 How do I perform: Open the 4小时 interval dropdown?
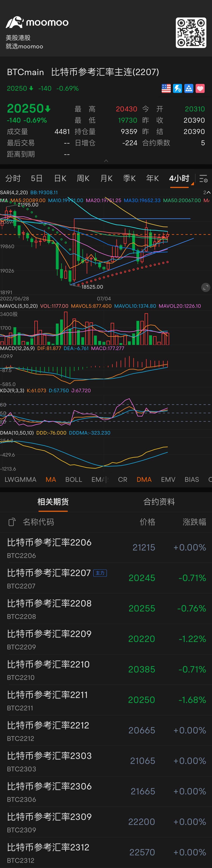(x=180, y=178)
